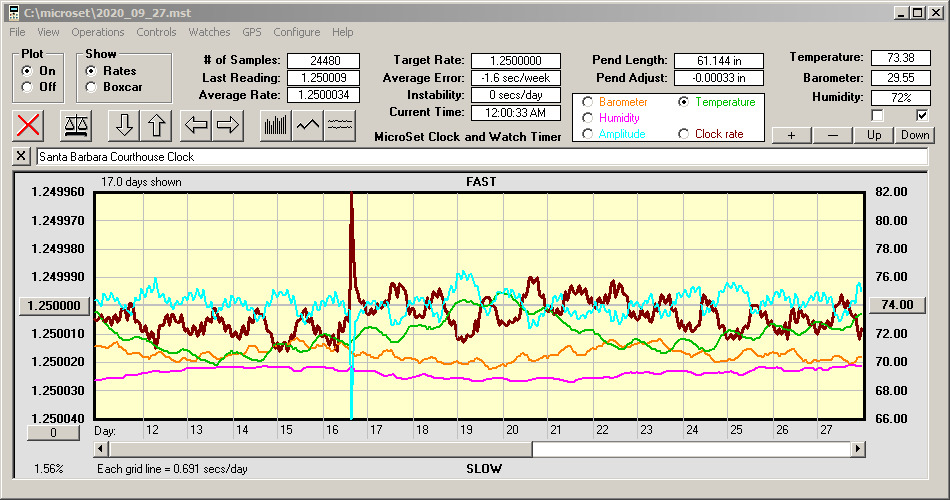Click the Up button
950x500 pixels.
[x=874, y=135]
